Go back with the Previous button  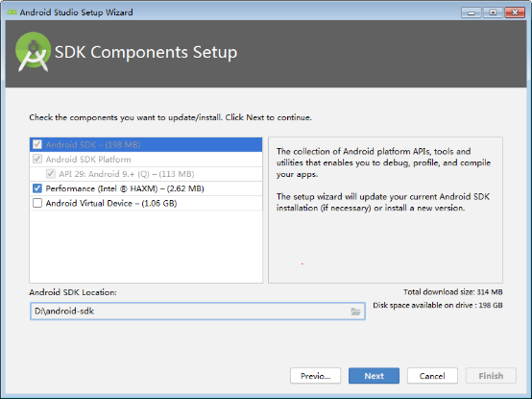tap(316, 376)
